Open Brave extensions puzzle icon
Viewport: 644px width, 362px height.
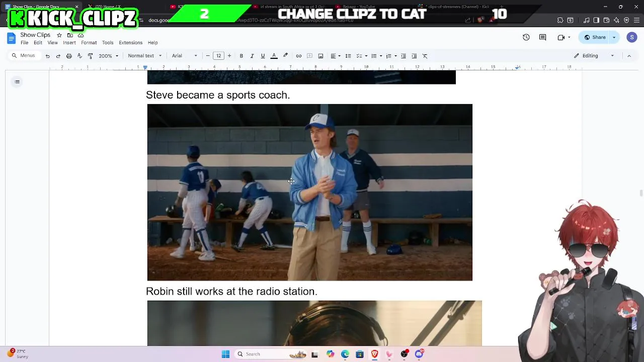click(x=560, y=20)
